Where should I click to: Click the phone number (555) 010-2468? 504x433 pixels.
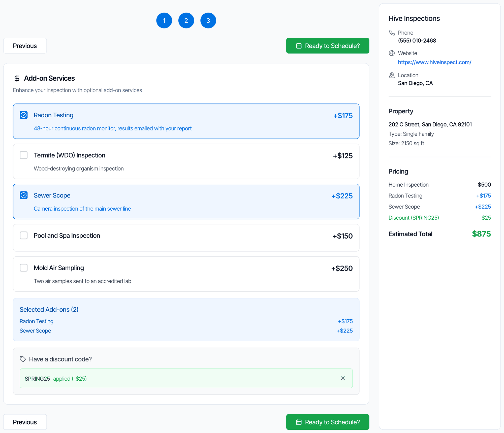click(x=417, y=41)
